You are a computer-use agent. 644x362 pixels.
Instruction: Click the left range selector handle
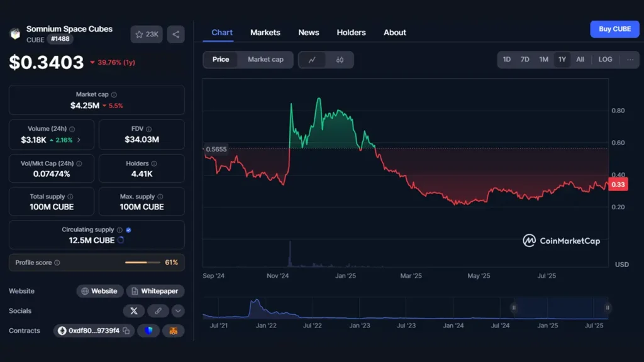514,308
